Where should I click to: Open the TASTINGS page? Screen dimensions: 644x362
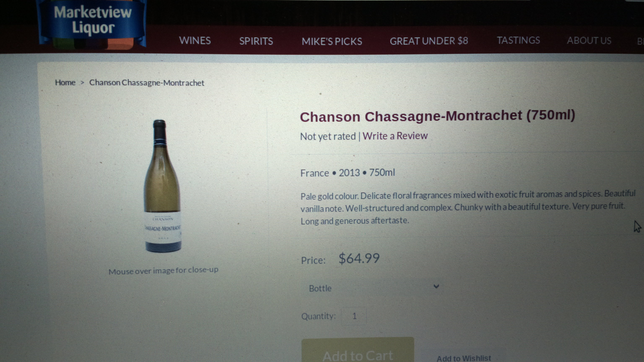518,40
